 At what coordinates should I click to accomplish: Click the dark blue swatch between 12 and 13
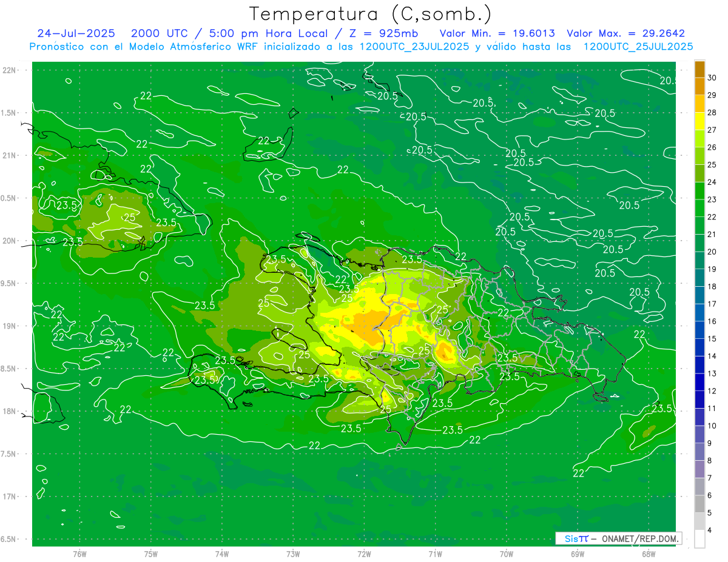point(699,383)
